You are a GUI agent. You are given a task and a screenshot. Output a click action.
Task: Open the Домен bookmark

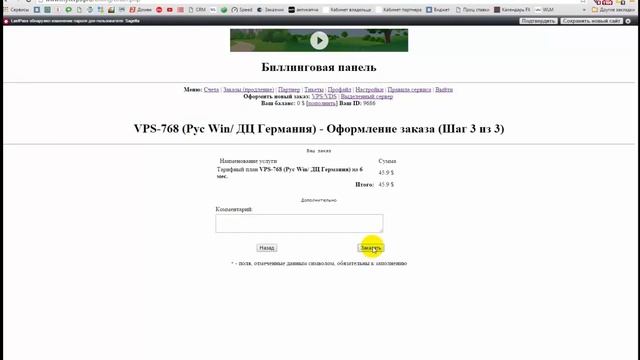pyautogui.click(x=140, y=9)
